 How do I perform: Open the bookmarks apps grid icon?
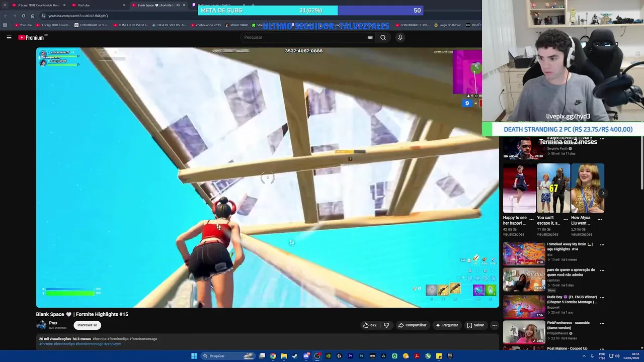coord(5,25)
